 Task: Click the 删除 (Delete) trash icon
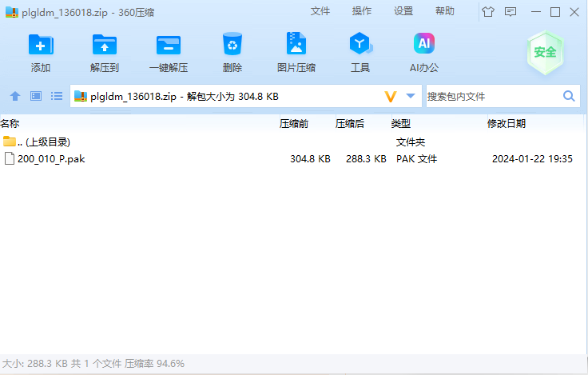point(232,44)
